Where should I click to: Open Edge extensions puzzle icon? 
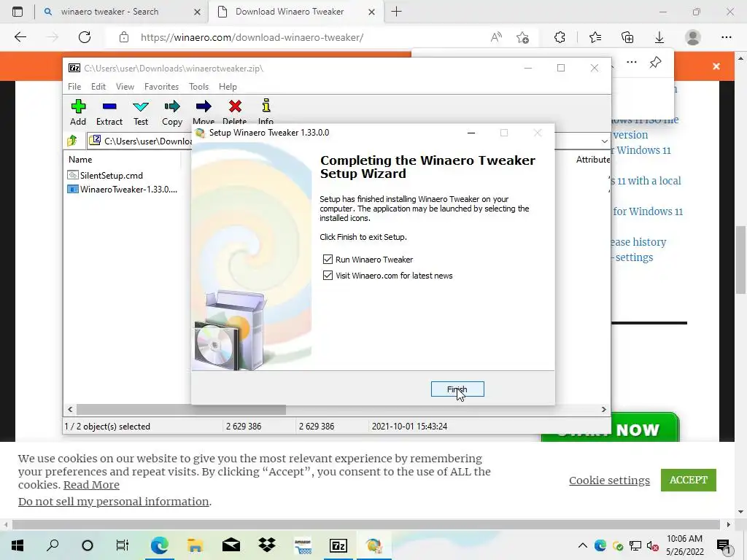560,37
